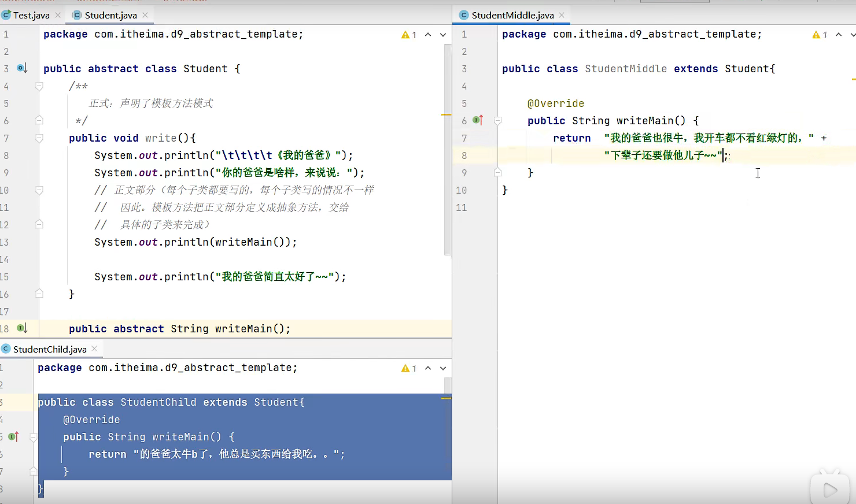856x504 pixels.
Task: Go to previous highlighted error in StudentChild.java
Action: coord(428,368)
